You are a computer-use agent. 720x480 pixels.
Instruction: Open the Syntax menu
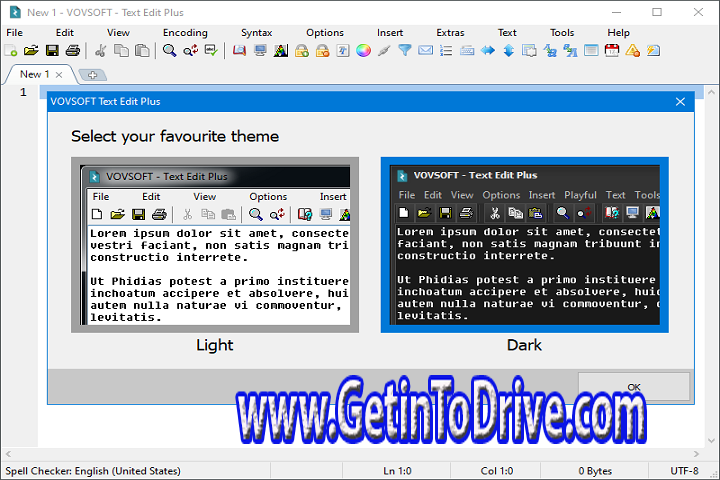[256, 33]
